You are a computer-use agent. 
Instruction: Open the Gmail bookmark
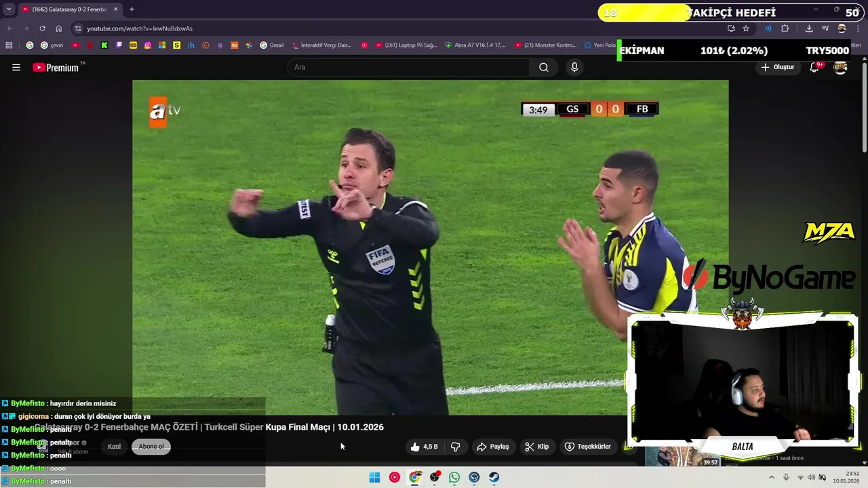coord(272,45)
